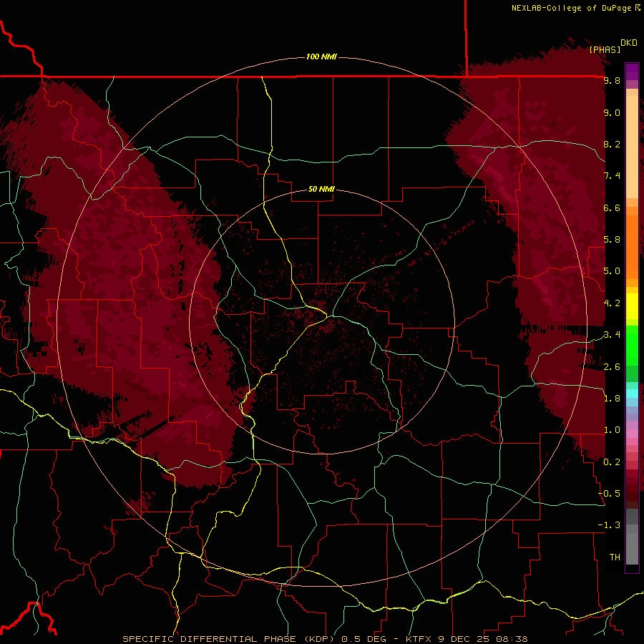Pick the yellow segment of the color bar
This screenshot has width=644, height=644.
coord(632,306)
